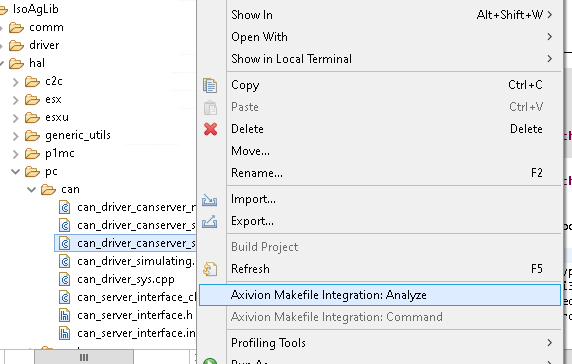The image size is (572, 364).
Task: Collapse the pc folder
Action: pyautogui.click(x=15, y=171)
